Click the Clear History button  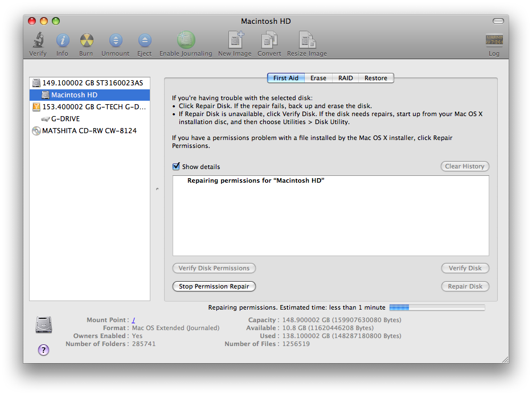point(465,166)
